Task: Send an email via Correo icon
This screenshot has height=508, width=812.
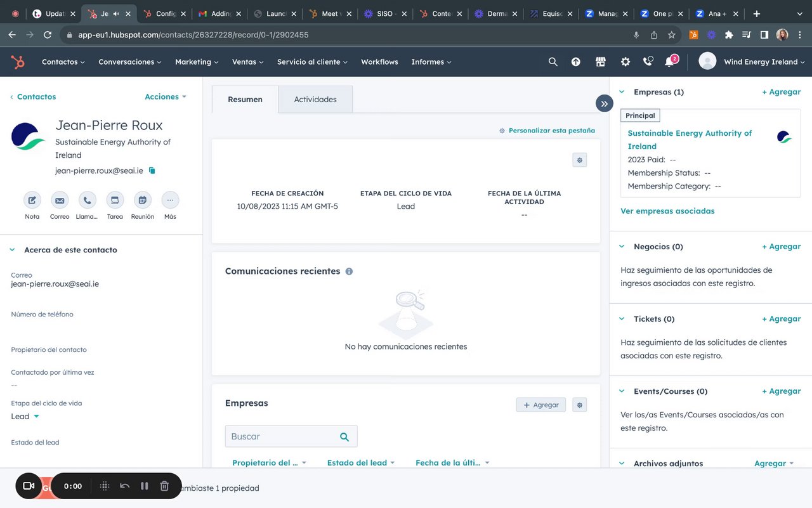Action: tap(60, 200)
